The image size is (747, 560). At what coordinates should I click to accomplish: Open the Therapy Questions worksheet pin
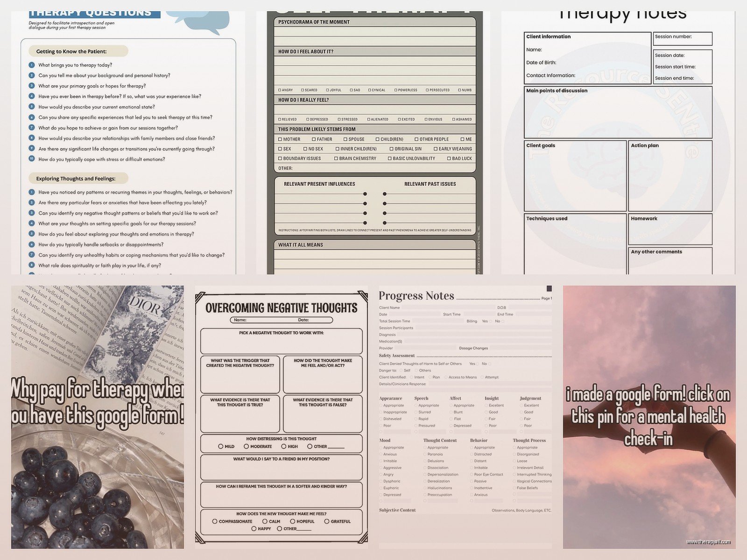tap(128, 142)
